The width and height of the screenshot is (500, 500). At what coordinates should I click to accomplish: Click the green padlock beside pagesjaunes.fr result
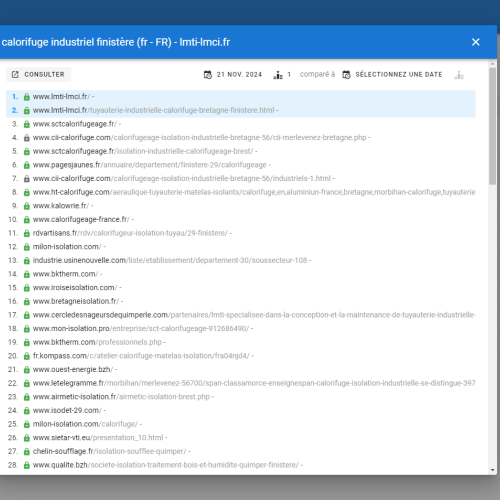pyautogui.click(x=27, y=165)
